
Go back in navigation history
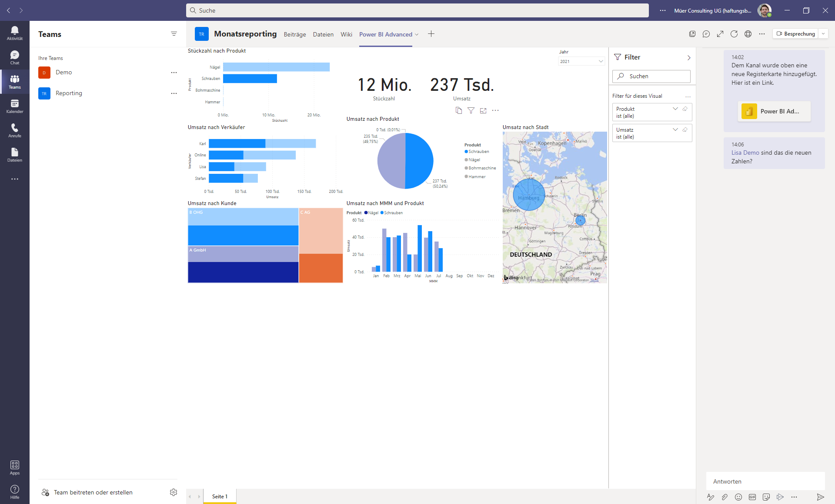coord(9,10)
